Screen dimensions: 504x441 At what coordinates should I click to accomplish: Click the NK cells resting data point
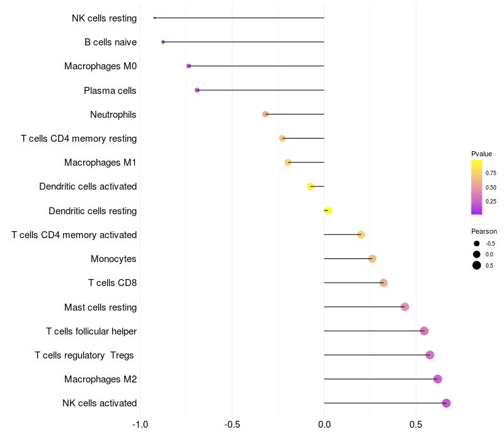point(154,18)
